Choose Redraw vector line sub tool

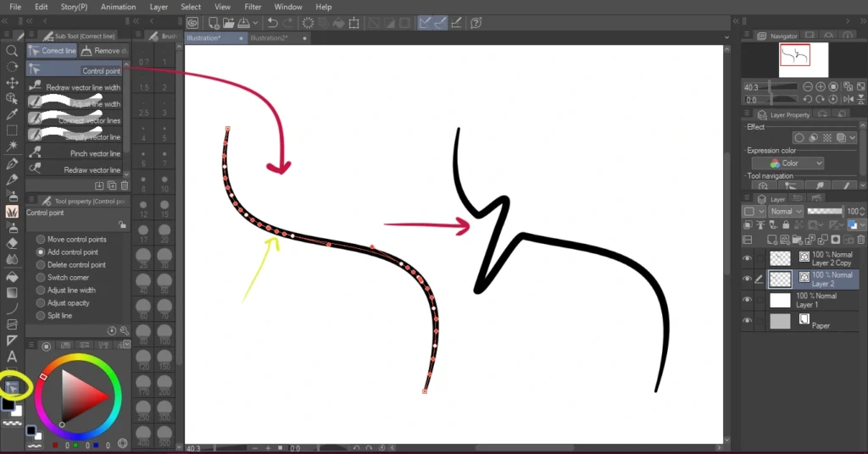(75, 169)
